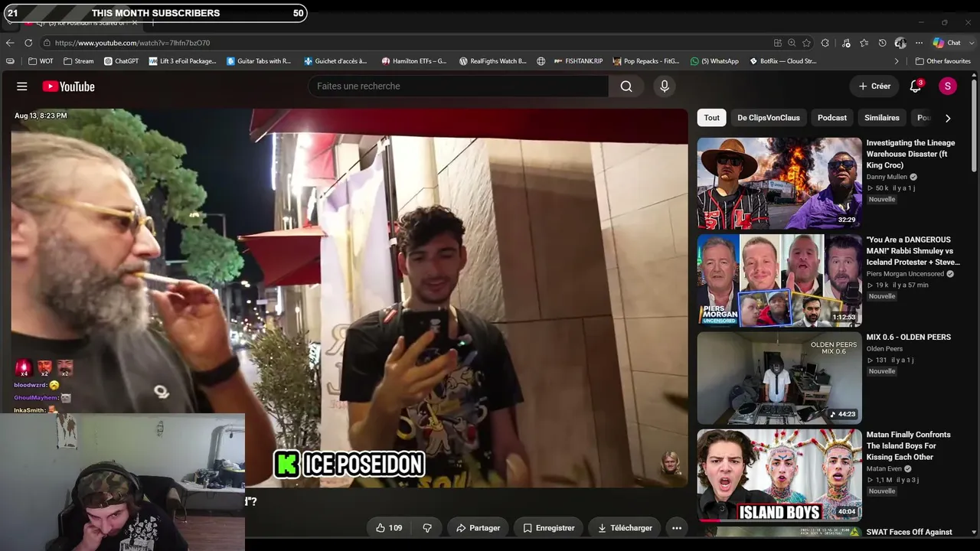This screenshot has height=551, width=980.
Task: View site information lock icon in address bar
Action: [47, 43]
